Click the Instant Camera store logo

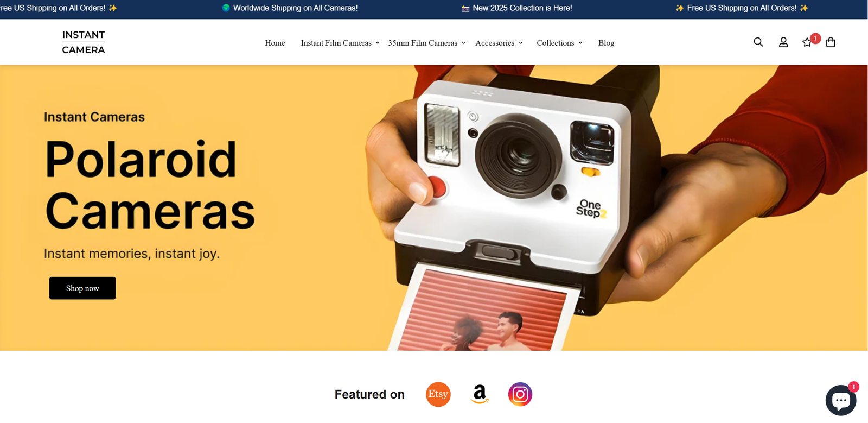(x=84, y=42)
